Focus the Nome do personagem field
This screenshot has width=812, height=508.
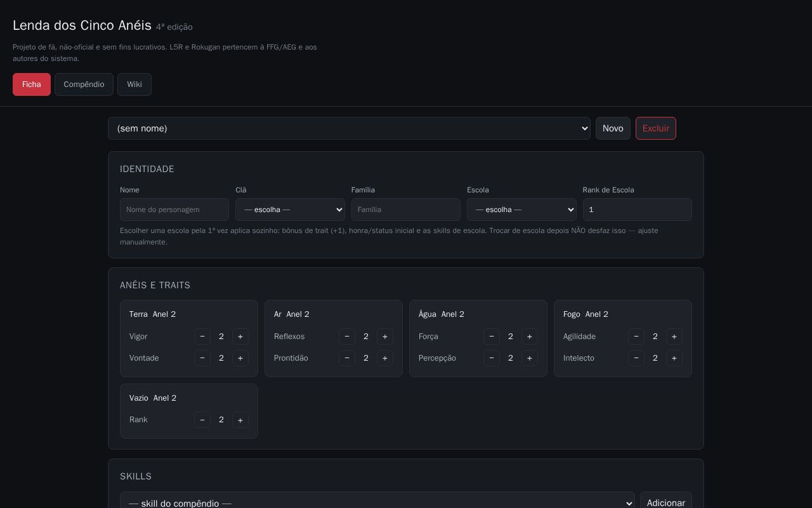click(x=174, y=210)
